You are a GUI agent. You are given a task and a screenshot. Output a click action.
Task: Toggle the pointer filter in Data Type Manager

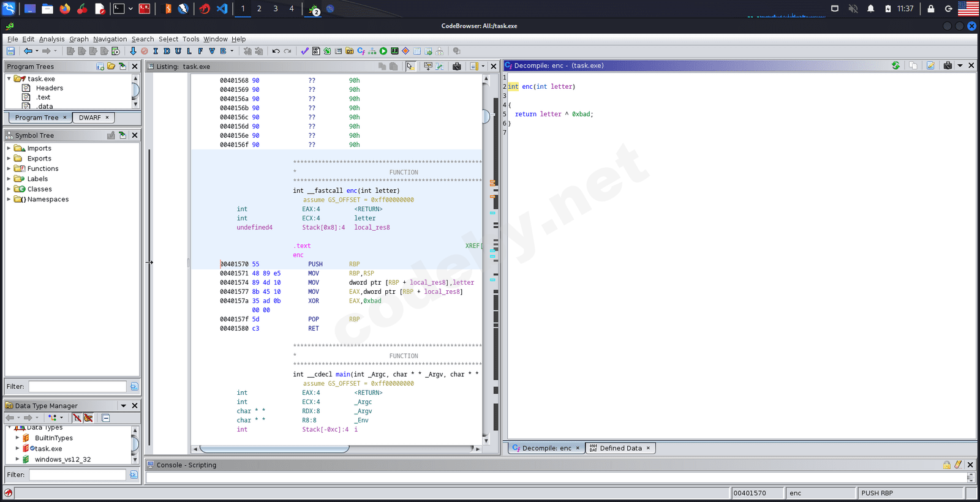88,418
